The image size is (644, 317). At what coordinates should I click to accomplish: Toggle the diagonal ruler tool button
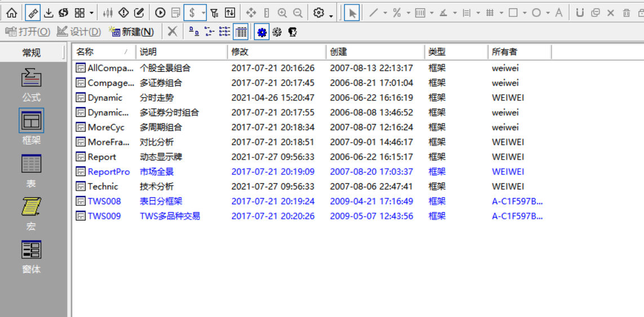[33, 13]
